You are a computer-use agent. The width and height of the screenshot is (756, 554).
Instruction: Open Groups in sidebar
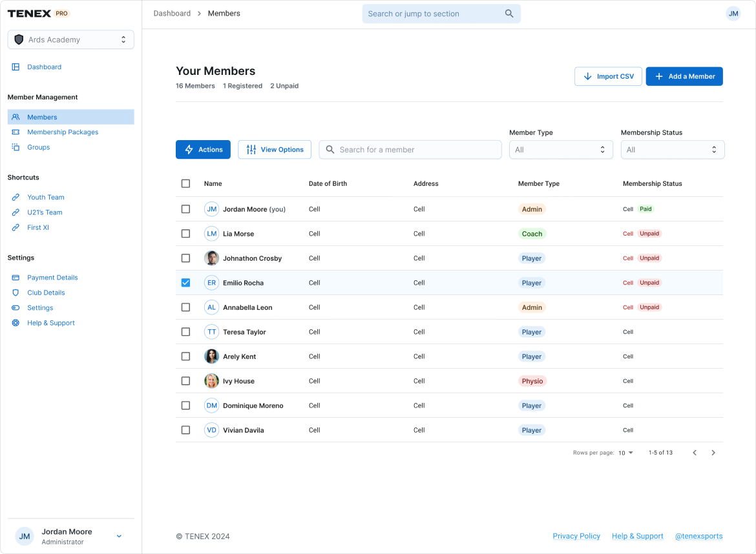(39, 147)
